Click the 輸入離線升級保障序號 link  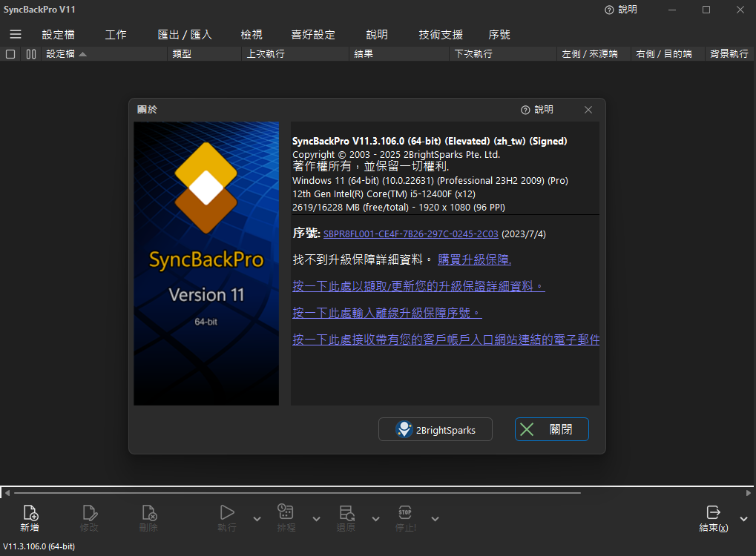[x=387, y=313]
